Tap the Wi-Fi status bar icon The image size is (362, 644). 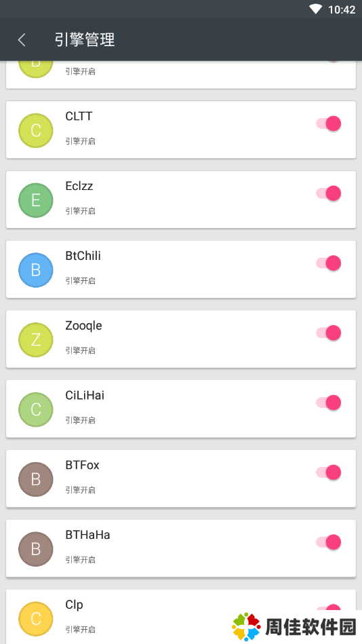point(316,9)
